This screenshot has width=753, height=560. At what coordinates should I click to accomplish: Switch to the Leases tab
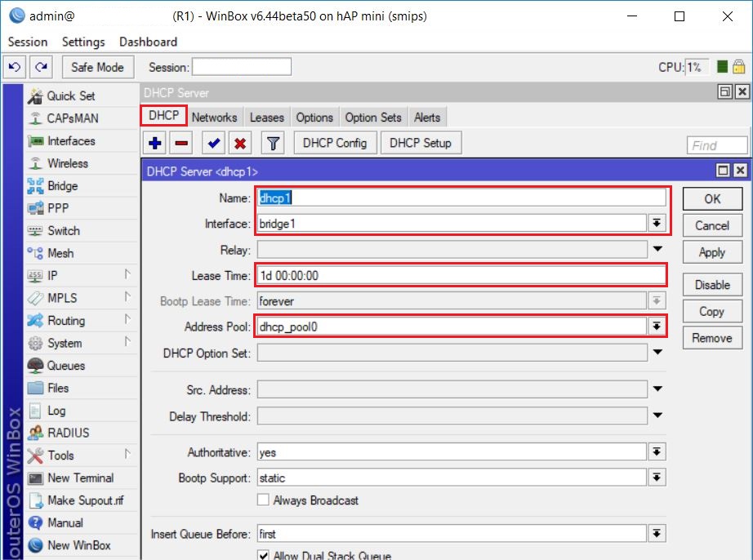pos(267,118)
